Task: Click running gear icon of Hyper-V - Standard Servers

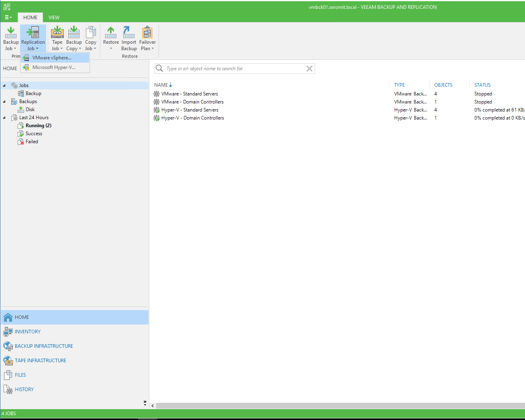Action: 157,110
